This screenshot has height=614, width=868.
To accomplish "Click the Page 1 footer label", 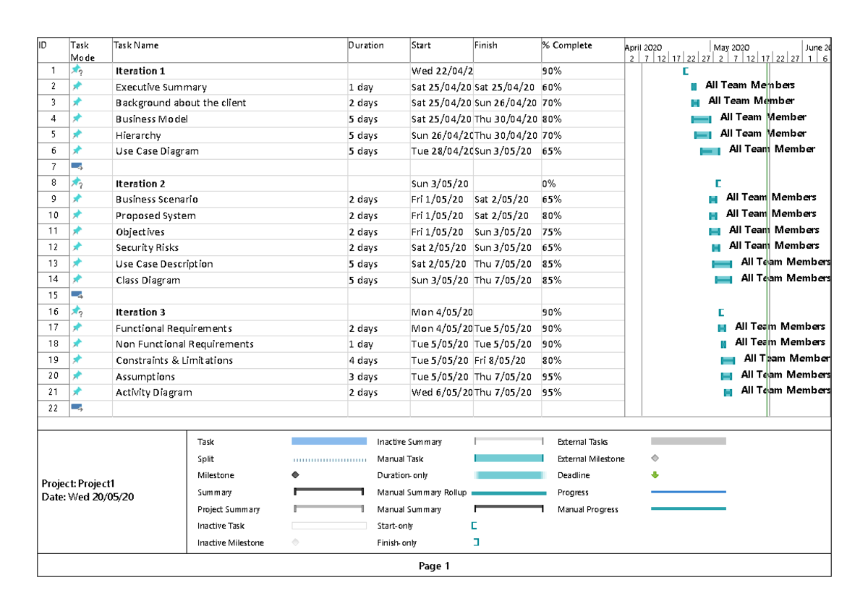I will point(434,566).
